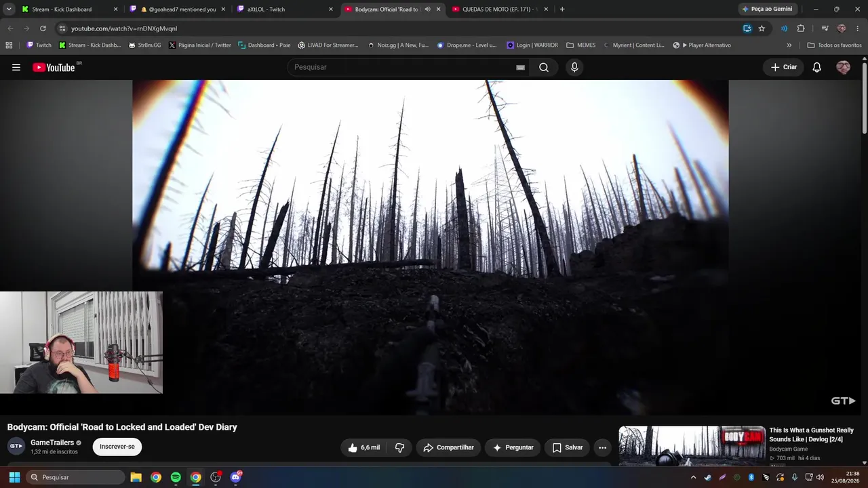Image resolution: width=868 pixels, height=488 pixels.
Task: Open the YouTube hamburger guide menu
Action: (x=16, y=67)
